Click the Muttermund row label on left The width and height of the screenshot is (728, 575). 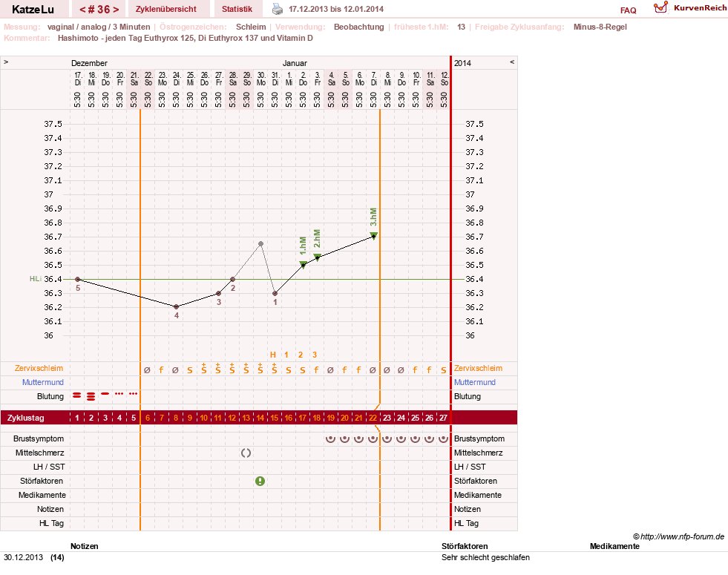[43, 382]
